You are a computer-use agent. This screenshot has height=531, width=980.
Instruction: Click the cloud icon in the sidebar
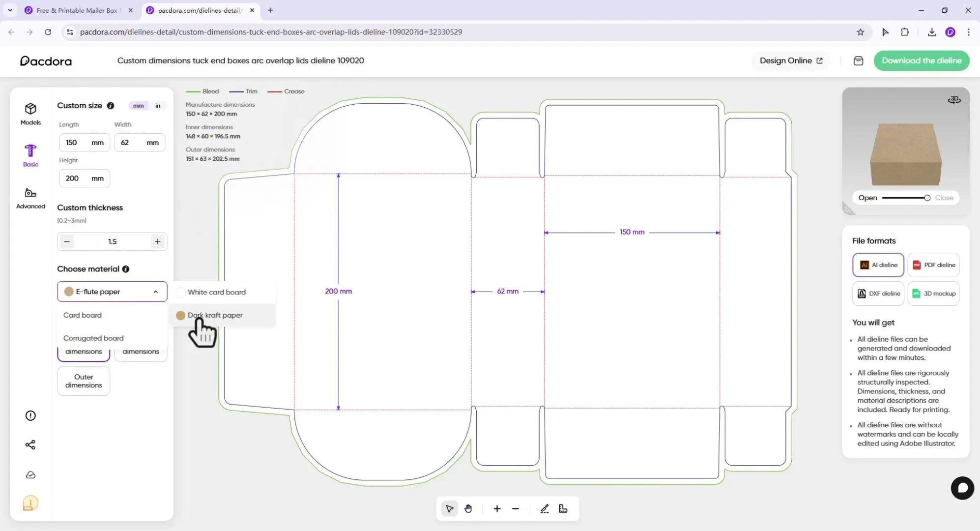[x=30, y=474]
